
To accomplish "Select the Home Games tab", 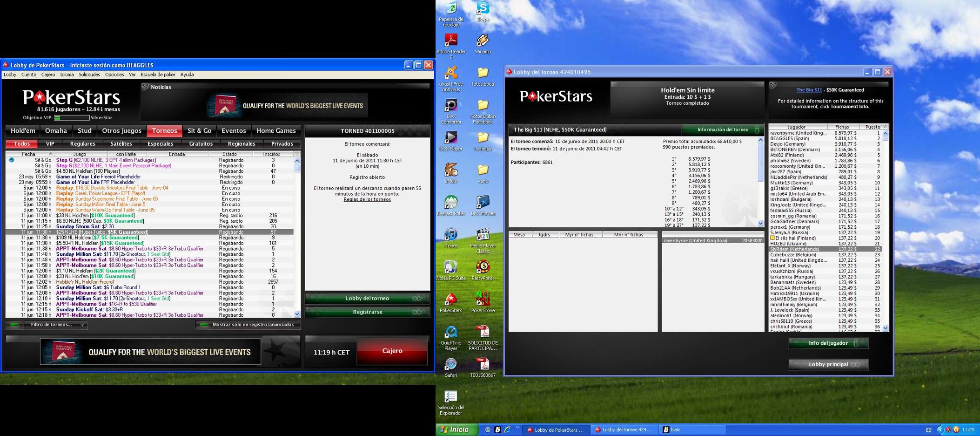I will tap(276, 131).
